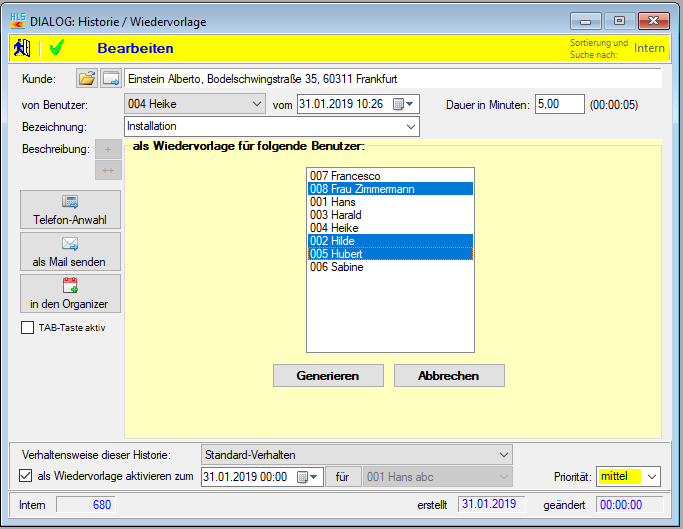Click the Telefon-Anwahl button
The width and height of the screenshot is (683, 529).
(70, 210)
